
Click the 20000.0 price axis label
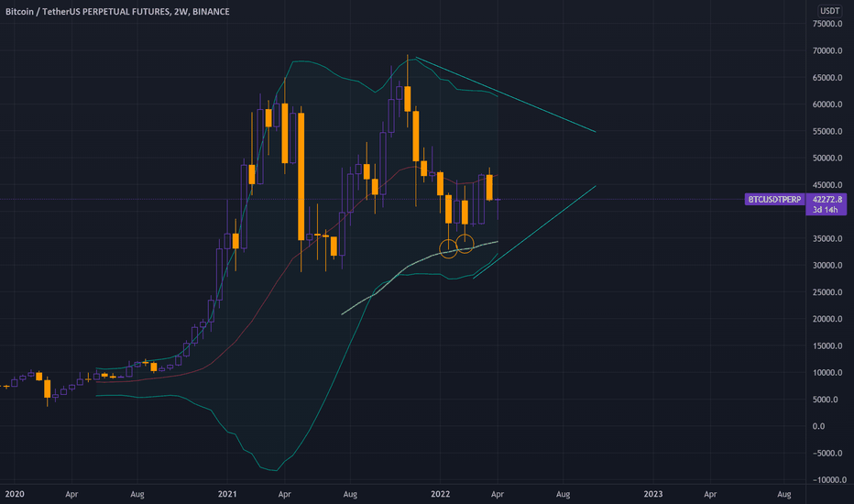tap(827, 319)
